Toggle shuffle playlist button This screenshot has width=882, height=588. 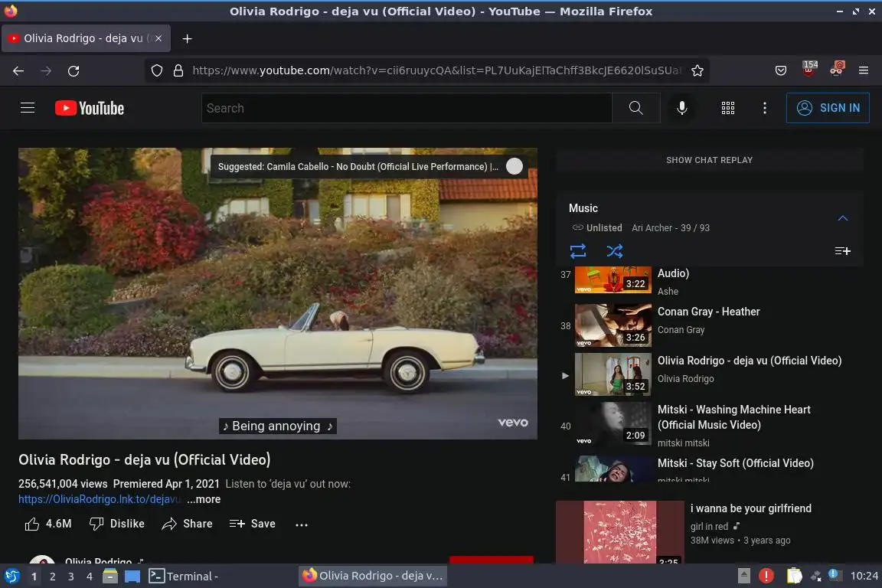coord(614,251)
